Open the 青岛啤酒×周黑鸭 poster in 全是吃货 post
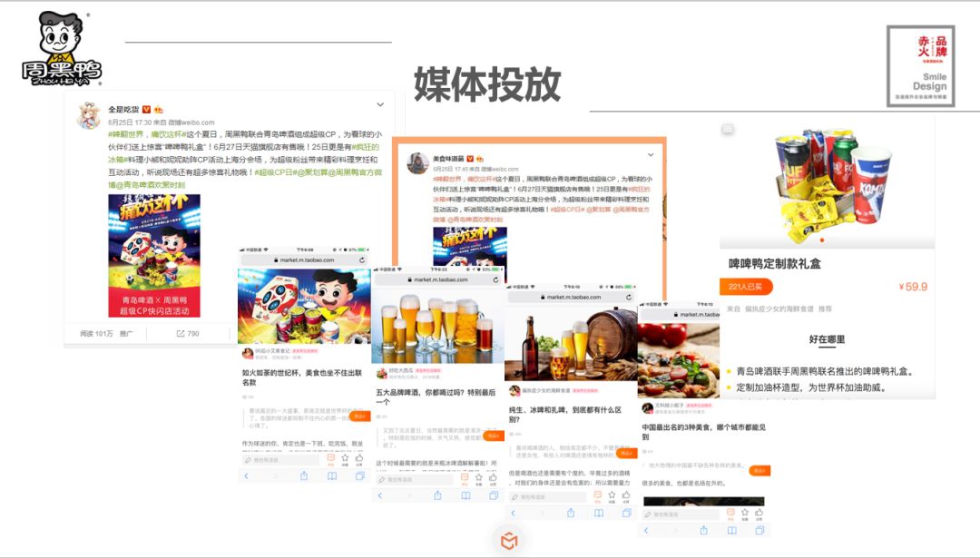Screen dimensions: 980x558 154,256
